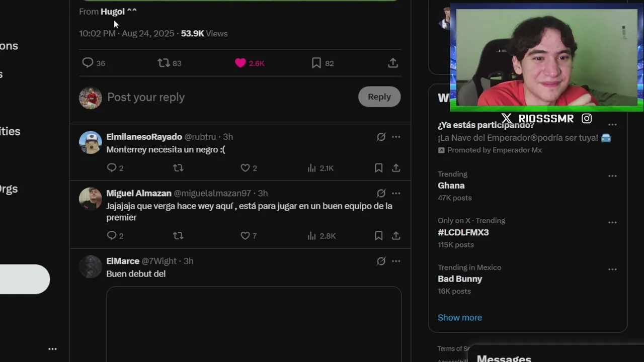Like Miguel Almazan's comment
The image size is (644, 362).
click(x=249, y=236)
